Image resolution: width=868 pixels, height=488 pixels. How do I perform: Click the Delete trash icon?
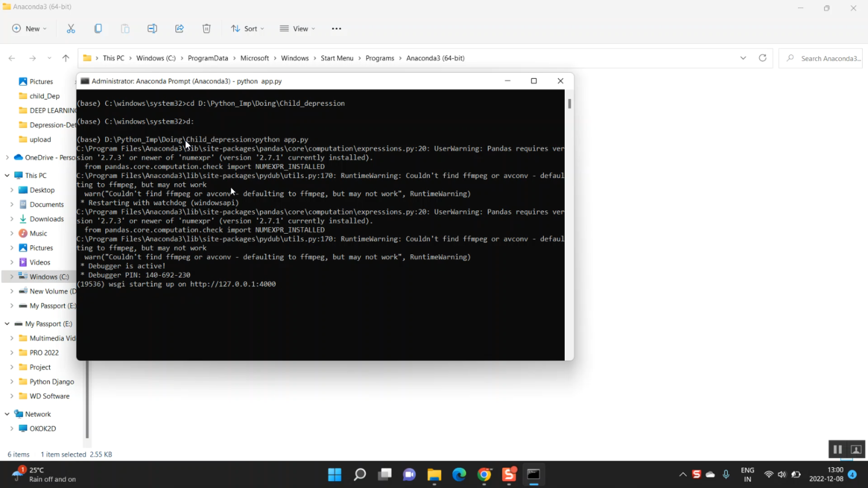[207, 28]
